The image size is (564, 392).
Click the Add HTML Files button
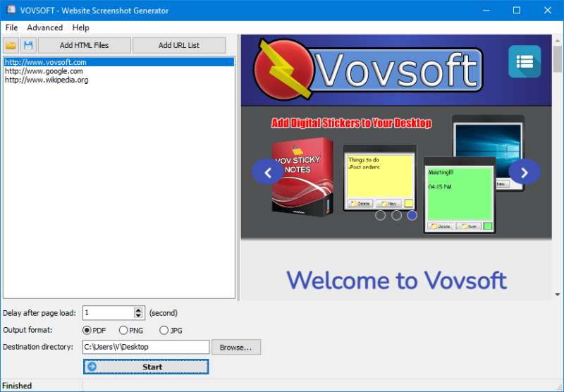pos(84,45)
